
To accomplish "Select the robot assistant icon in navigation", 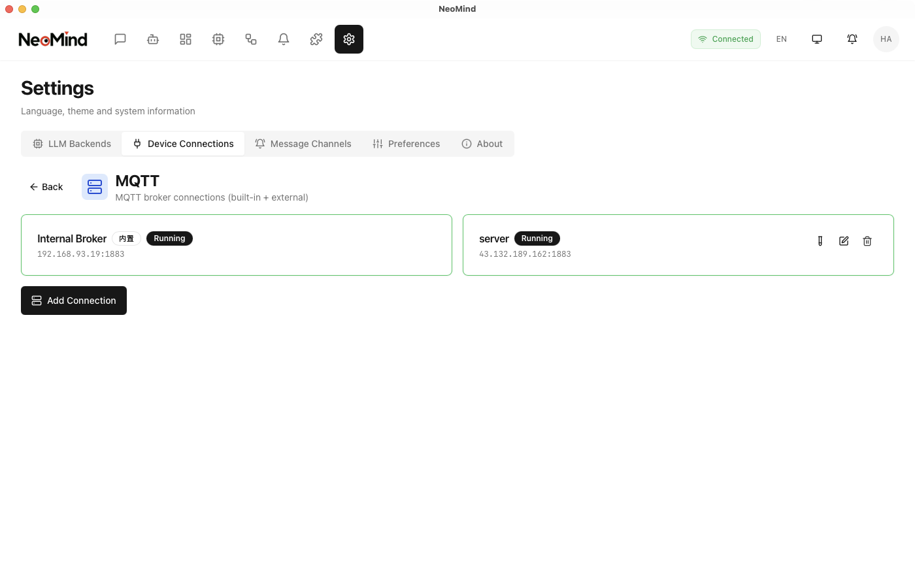I will pyautogui.click(x=153, y=39).
